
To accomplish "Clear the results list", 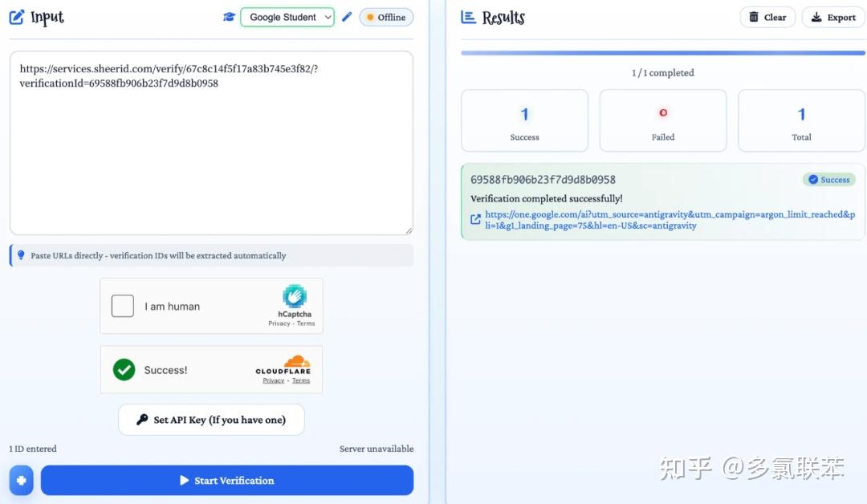I will click(x=767, y=17).
